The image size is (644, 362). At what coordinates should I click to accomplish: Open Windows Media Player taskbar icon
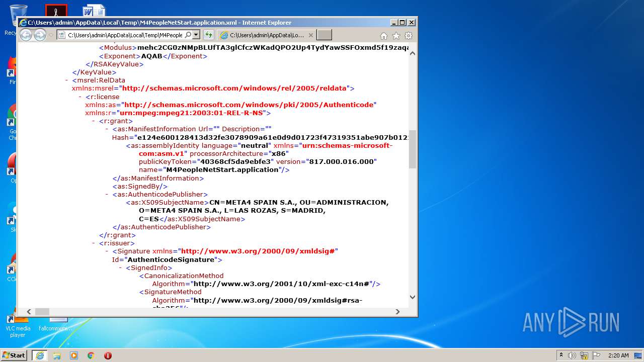74,355
